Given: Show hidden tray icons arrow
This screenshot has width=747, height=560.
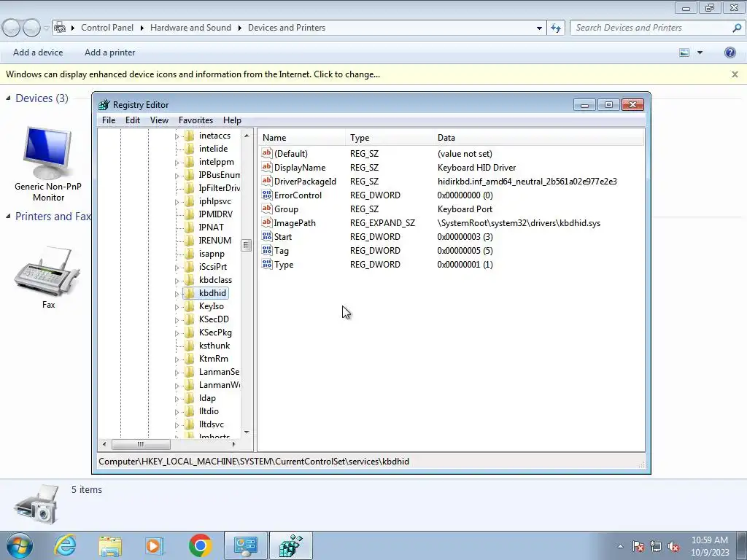Looking at the screenshot, I should pyautogui.click(x=620, y=546).
